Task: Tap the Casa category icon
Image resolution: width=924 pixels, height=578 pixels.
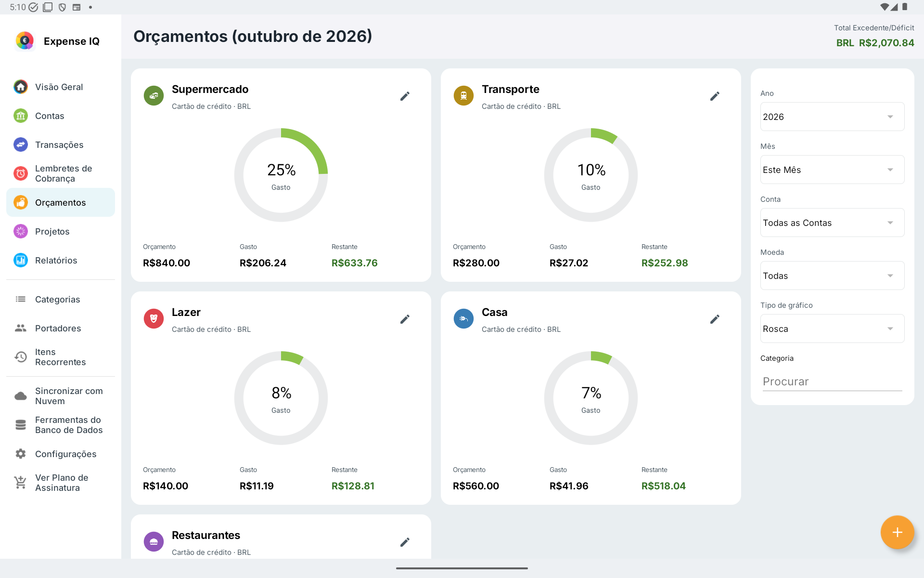Action: (x=463, y=319)
